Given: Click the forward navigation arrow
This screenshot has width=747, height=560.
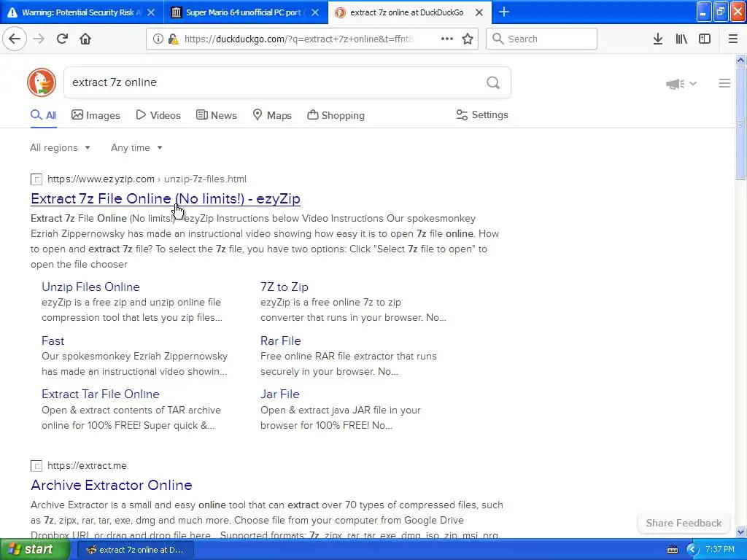Looking at the screenshot, I should click(x=39, y=39).
